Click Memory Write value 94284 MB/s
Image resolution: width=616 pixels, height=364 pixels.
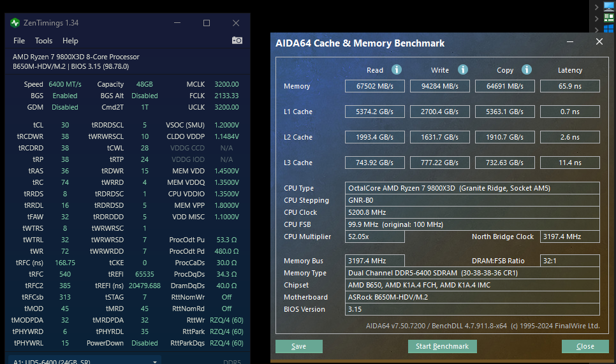(x=440, y=86)
